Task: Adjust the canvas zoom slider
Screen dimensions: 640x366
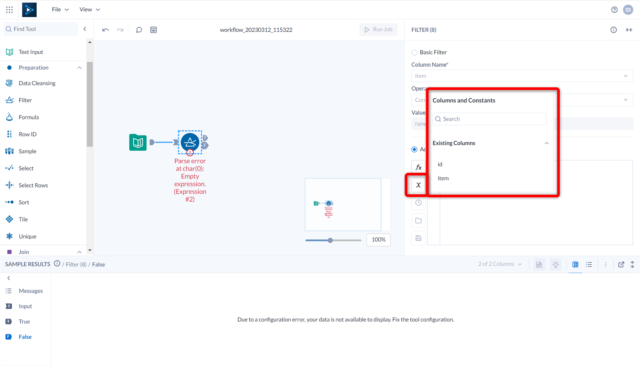Action: click(x=330, y=240)
